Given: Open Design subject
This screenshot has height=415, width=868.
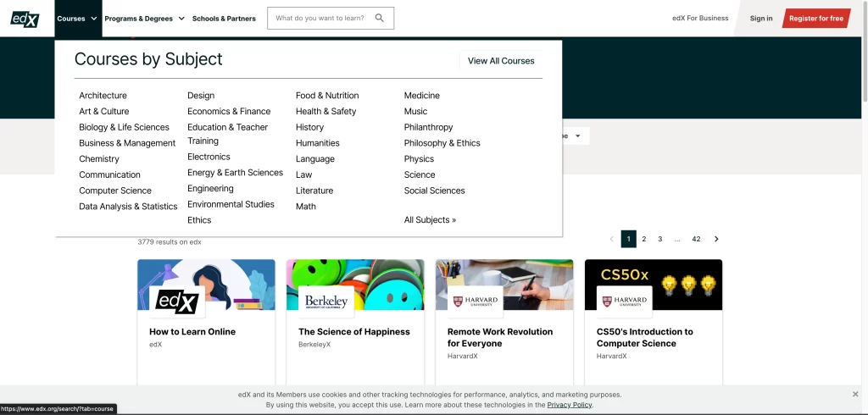Looking at the screenshot, I should (x=201, y=96).
